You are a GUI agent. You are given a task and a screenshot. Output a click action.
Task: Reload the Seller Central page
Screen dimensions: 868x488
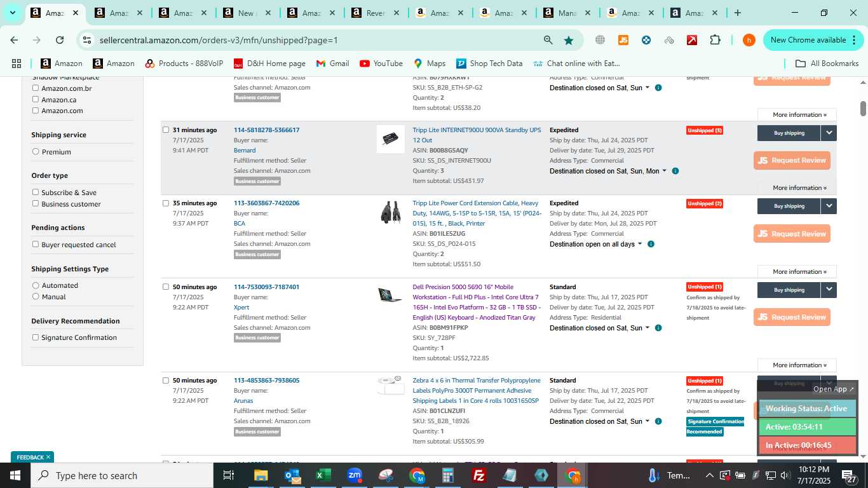[x=60, y=40]
